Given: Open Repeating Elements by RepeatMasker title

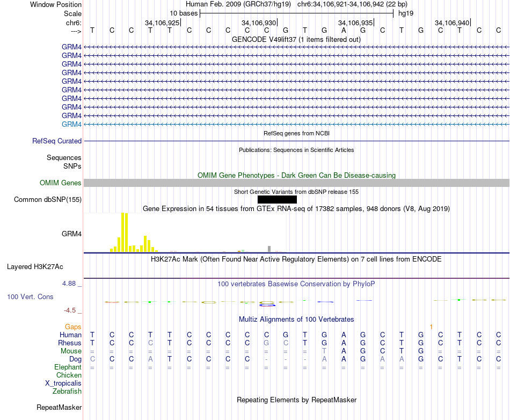Looking at the screenshot, I should [296, 400].
